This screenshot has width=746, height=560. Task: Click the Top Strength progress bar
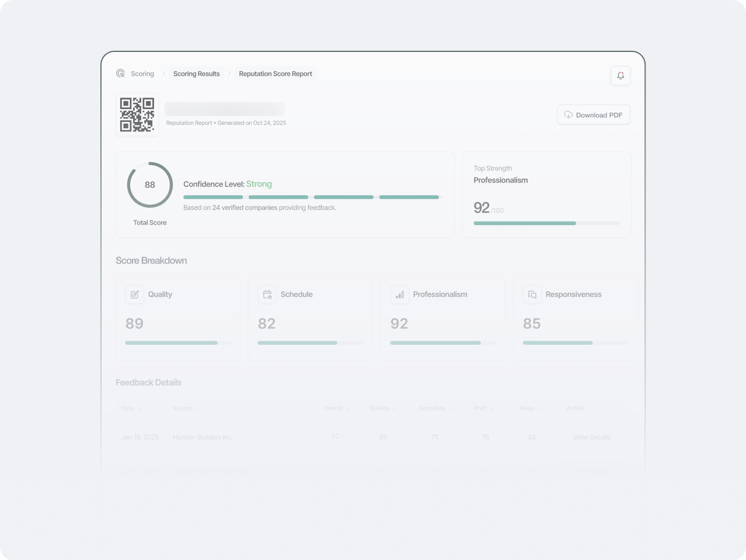(x=546, y=223)
